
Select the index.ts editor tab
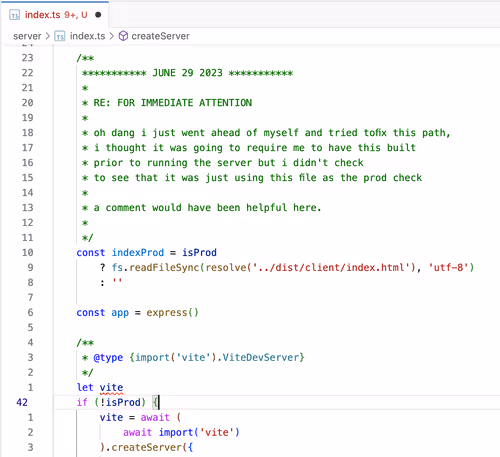(x=54, y=15)
